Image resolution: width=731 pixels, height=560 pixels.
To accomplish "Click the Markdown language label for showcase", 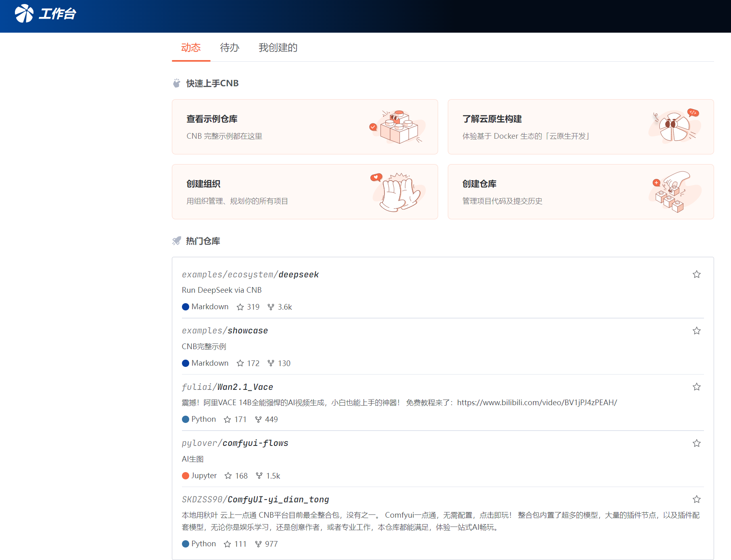I will [x=210, y=363].
